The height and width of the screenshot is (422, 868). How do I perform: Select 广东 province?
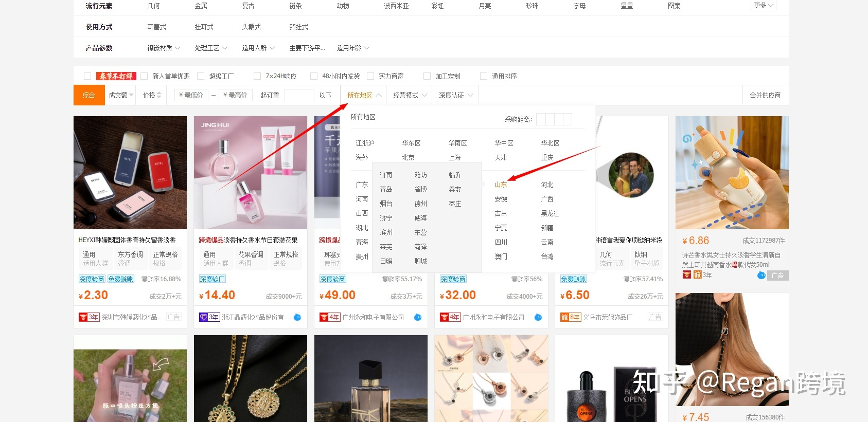click(362, 185)
